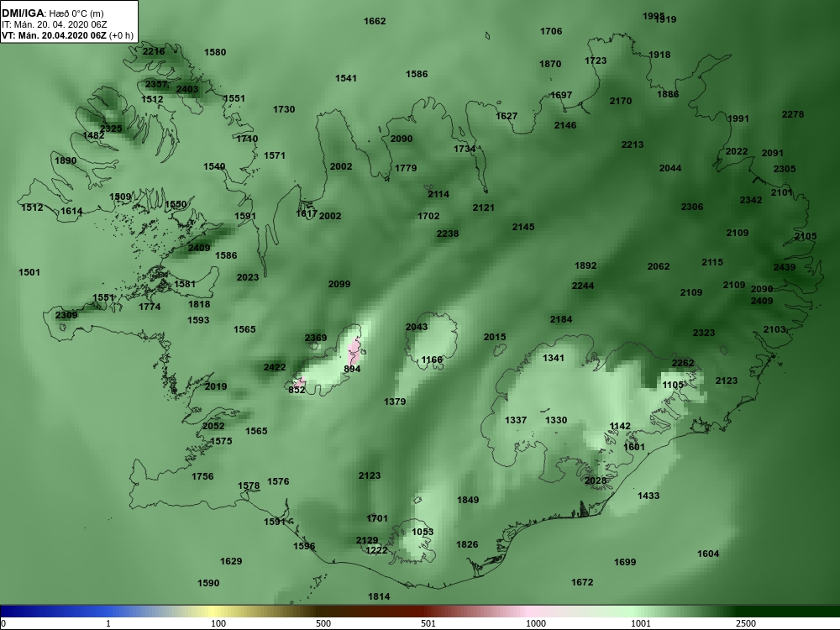Image resolution: width=840 pixels, height=630 pixels.
Task: Select the pale yellow color scale section near 100
Action: 214,612
